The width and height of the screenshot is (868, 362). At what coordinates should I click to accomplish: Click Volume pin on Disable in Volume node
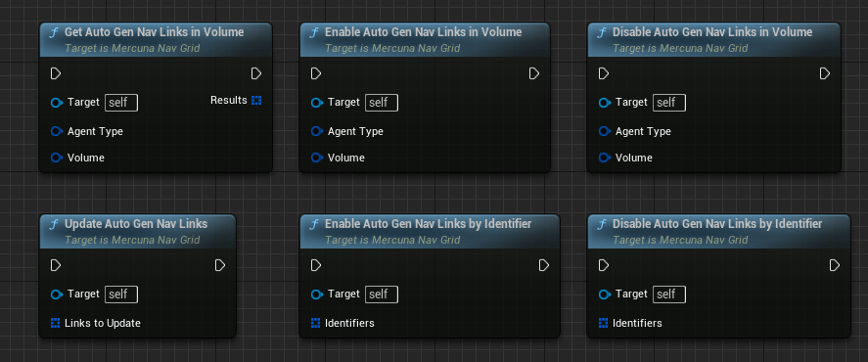(x=605, y=158)
